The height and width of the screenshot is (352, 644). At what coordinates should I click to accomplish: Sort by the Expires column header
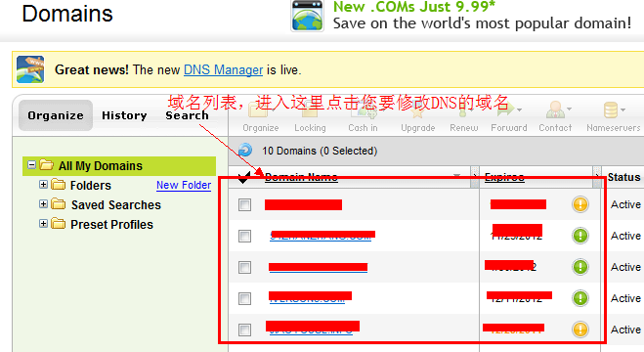click(504, 177)
